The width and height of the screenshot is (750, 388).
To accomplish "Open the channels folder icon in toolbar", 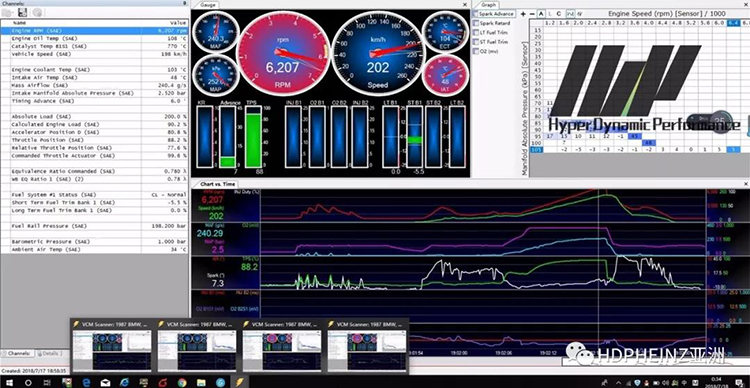I will coord(7,12).
